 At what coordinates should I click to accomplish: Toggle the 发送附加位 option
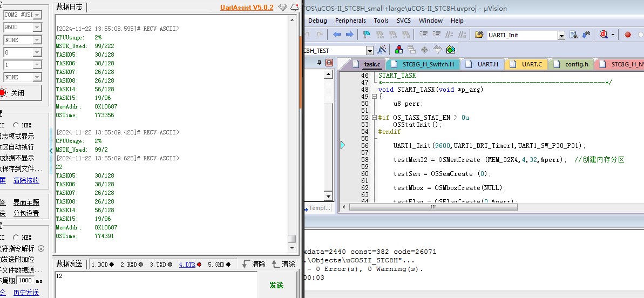tap(17, 259)
